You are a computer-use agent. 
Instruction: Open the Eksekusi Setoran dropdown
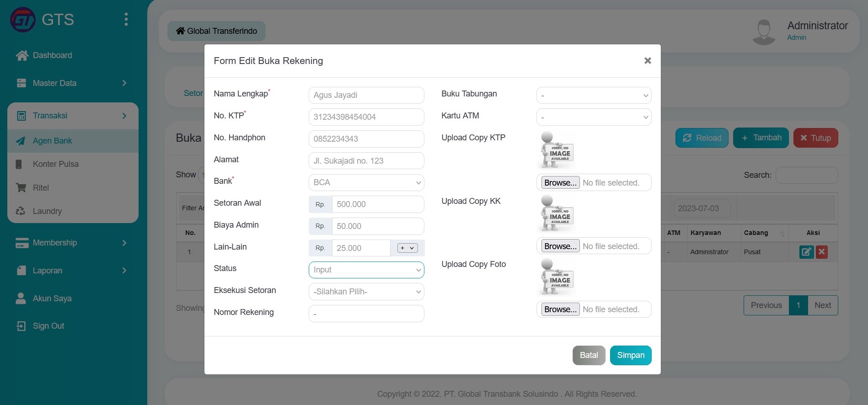[x=366, y=292]
